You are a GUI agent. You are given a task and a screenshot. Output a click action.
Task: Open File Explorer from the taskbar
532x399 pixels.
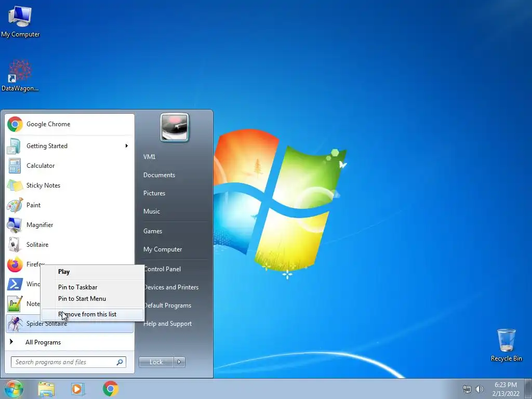pos(46,389)
